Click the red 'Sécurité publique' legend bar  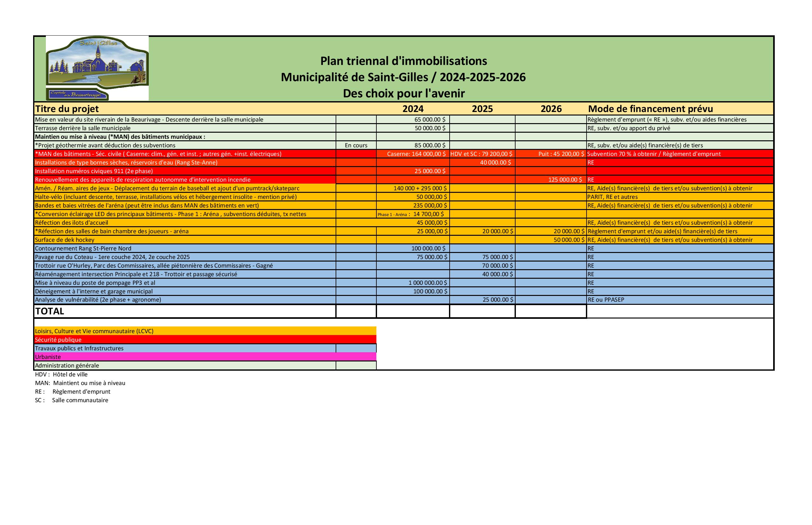pyautogui.click(x=58, y=339)
